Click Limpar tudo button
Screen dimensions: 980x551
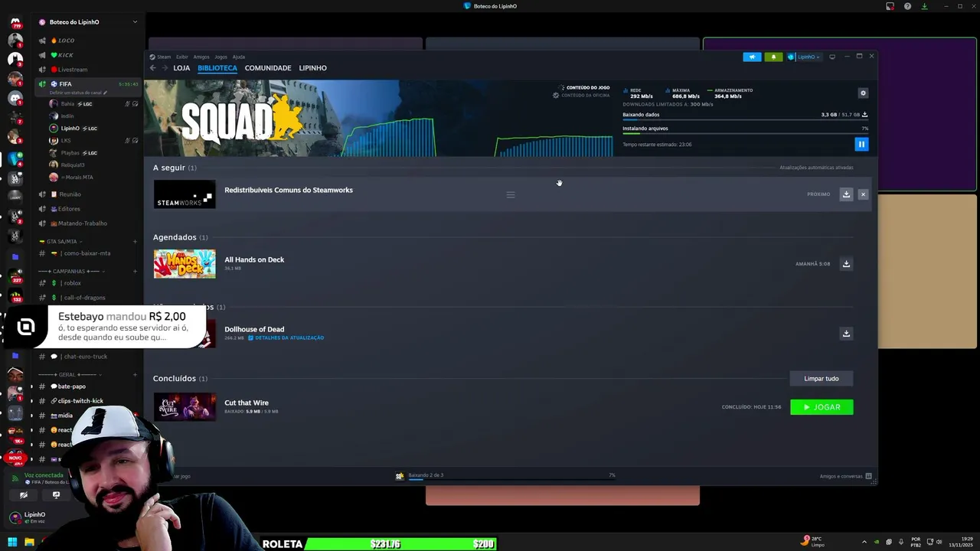822,379
